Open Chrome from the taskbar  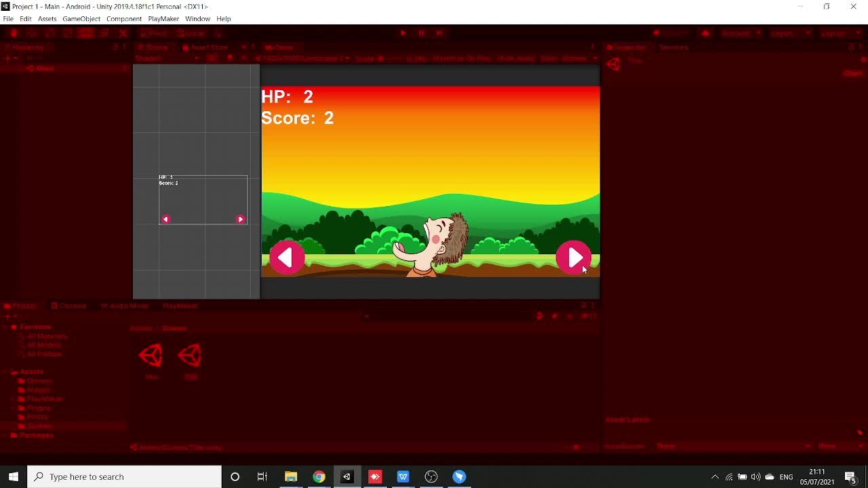click(319, 476)
